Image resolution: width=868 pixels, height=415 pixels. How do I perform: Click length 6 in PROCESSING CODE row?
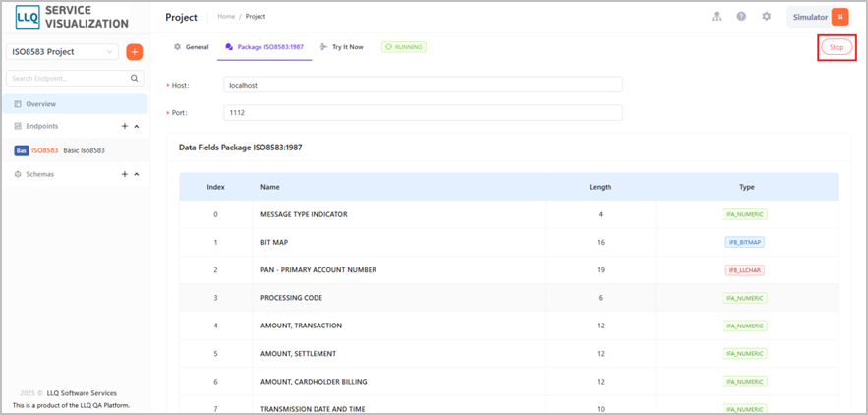(x=600, y=298)
